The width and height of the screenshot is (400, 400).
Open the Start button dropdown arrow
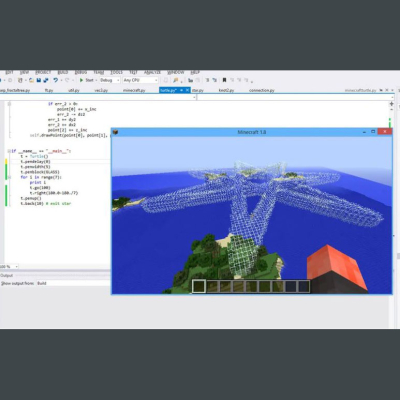tap(96, 80)
